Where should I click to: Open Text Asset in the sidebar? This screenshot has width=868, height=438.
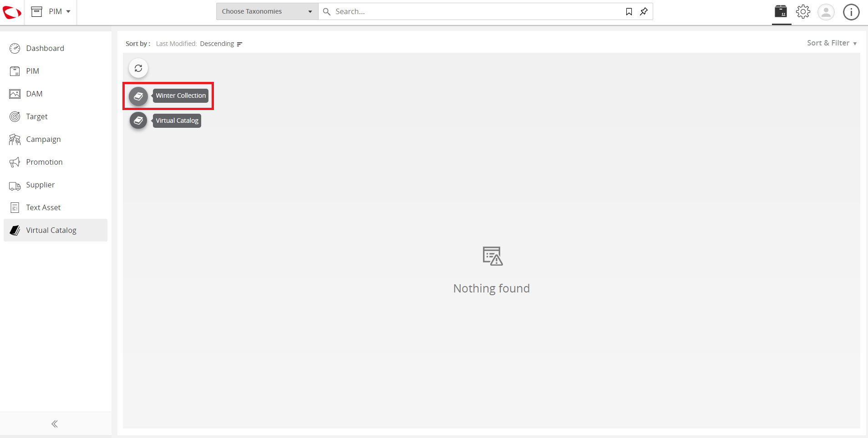coord(56,207)
